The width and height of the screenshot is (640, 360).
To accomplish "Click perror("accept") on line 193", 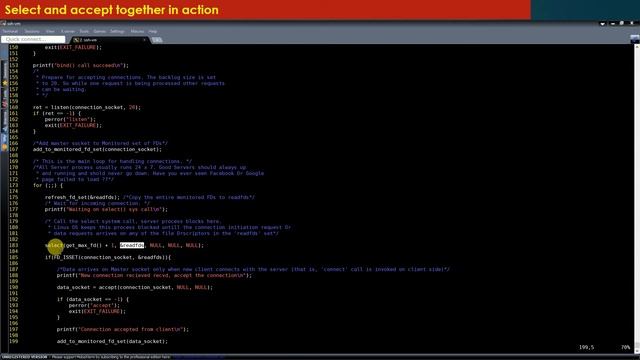I will 94,305.
